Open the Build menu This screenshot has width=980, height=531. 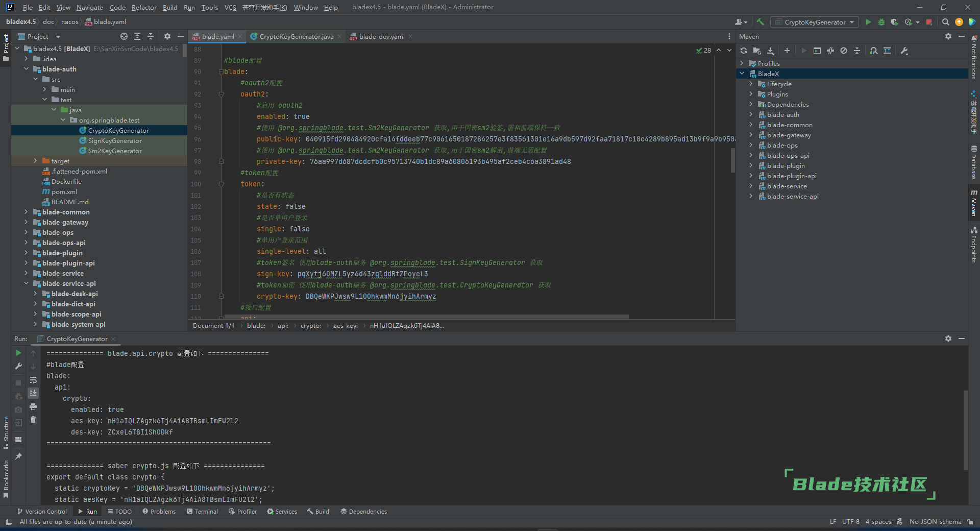point(170,7)
